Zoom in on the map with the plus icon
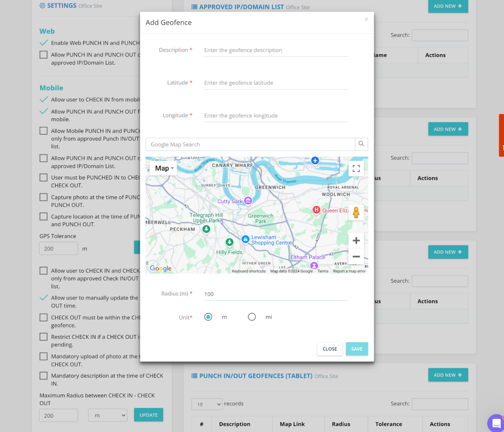 point(356,240)
